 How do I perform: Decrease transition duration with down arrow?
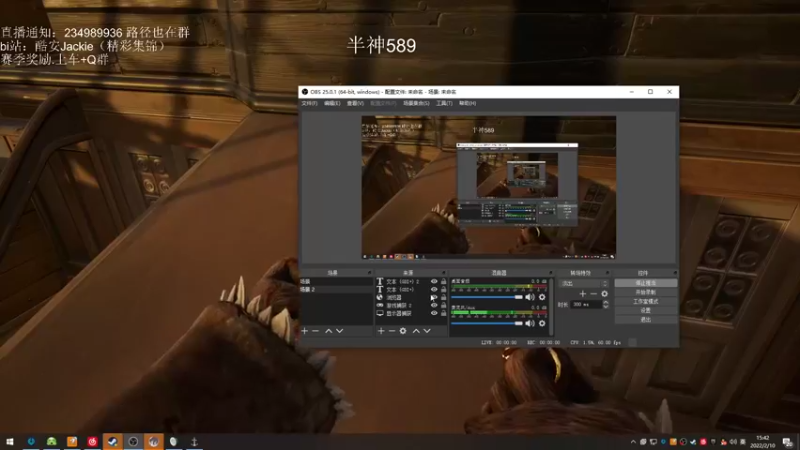[x=606, y=306]
